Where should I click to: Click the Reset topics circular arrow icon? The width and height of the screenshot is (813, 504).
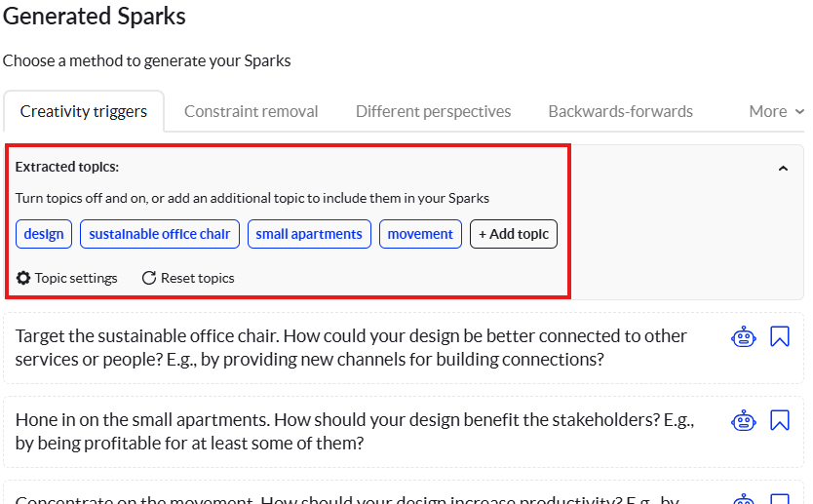tap(149, 278)
